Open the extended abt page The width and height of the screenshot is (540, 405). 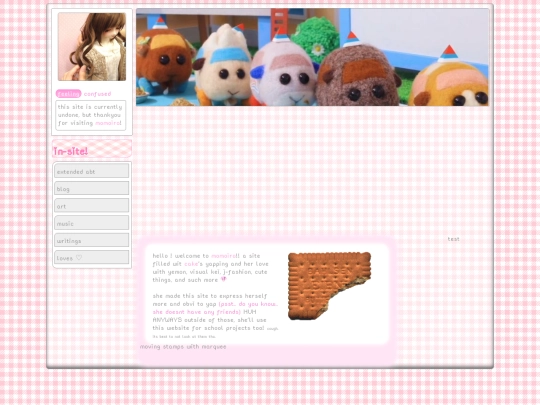click(x=92, y=171)
